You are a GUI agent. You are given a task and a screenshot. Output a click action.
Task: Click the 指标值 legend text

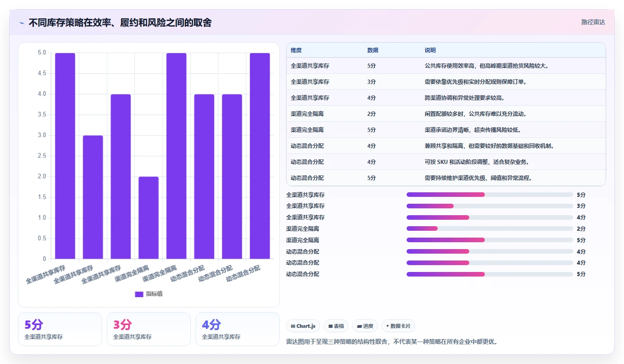tap(154, 294)
